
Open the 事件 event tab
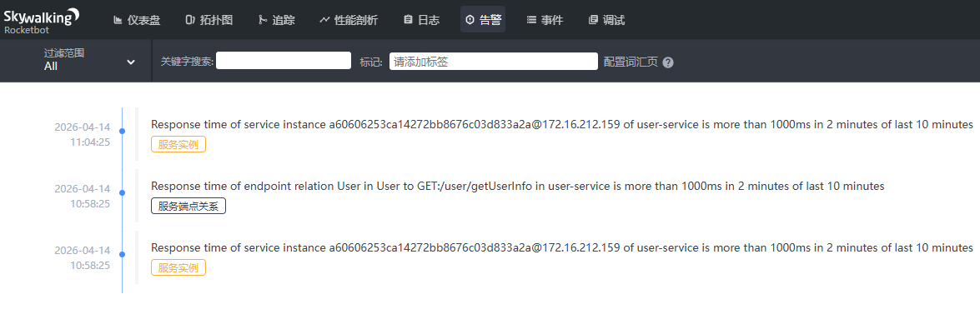545,20
